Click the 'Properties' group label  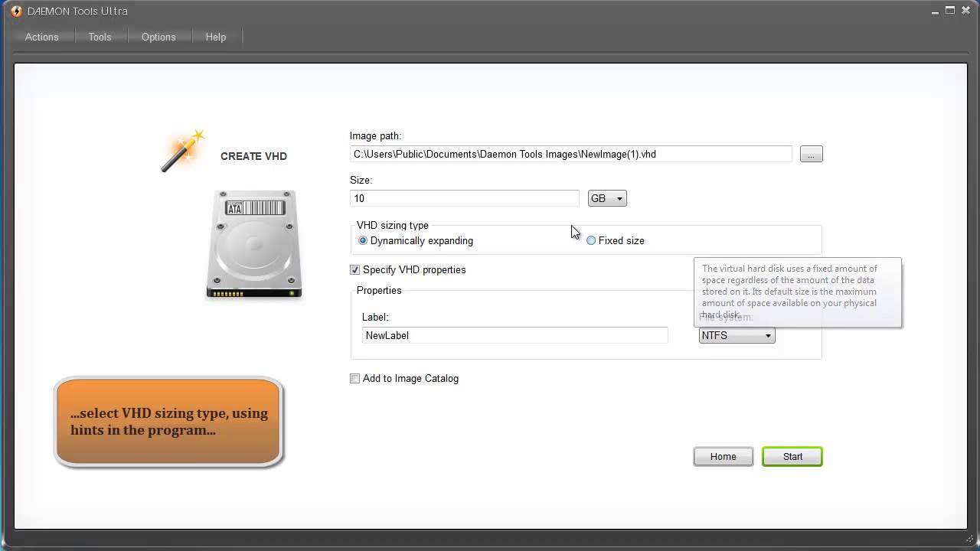pos(379,290)
